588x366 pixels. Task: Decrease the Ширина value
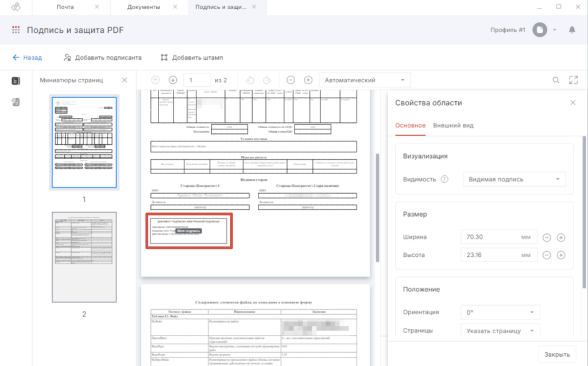pyautogui.click(x=547, y=237)
